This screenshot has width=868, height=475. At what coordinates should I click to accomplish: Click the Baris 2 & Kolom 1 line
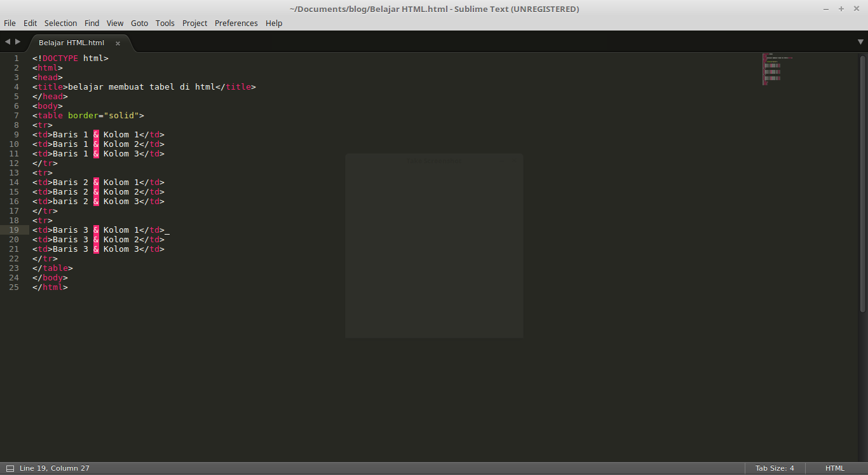[98, 182]
